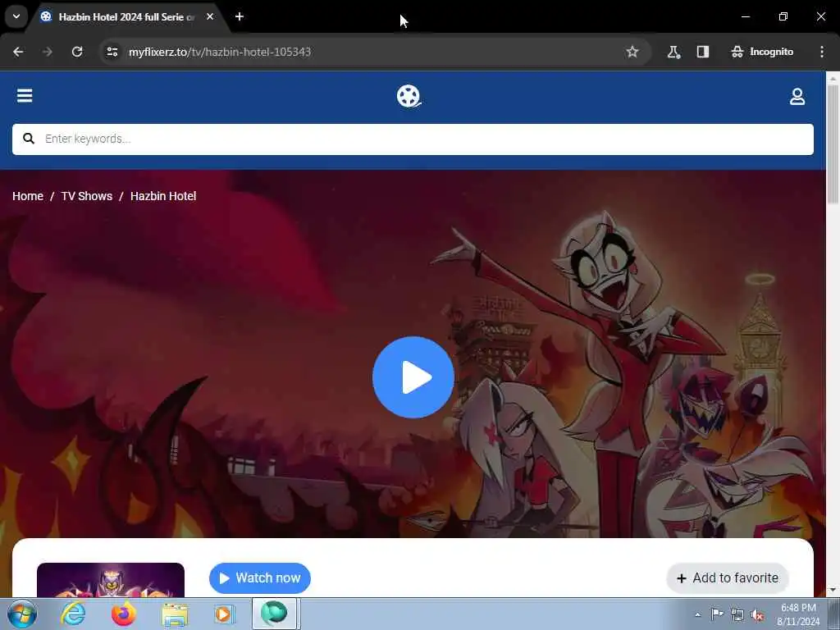Click the film reel site logo
The height and width of the screenshot is (630, 840).
(x=409, y=97)
